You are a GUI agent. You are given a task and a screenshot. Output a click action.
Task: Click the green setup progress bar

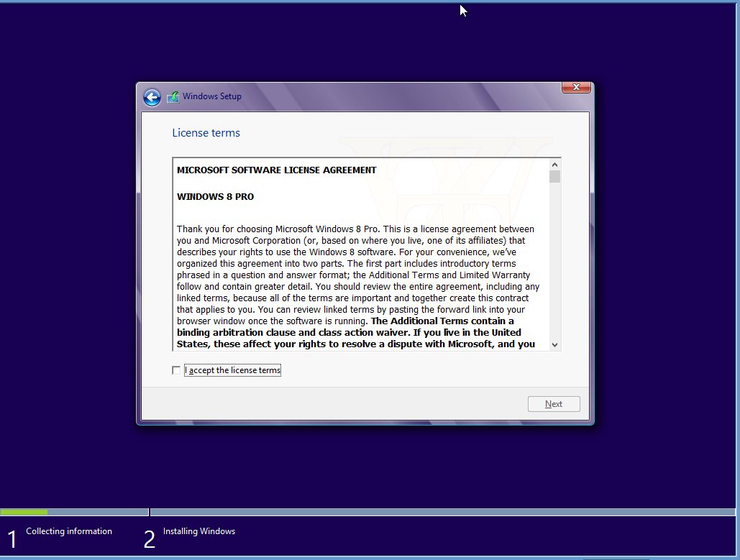tap(24, 512)
